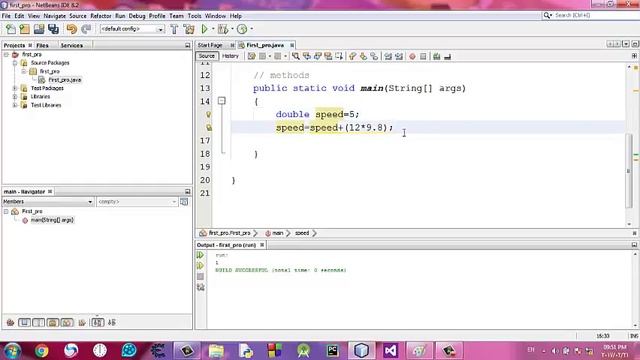The height and width of the screenshot is (360, 640).
Task: Toggle Fully Qualified Names in the Navigator
Action: pos(82,322)
